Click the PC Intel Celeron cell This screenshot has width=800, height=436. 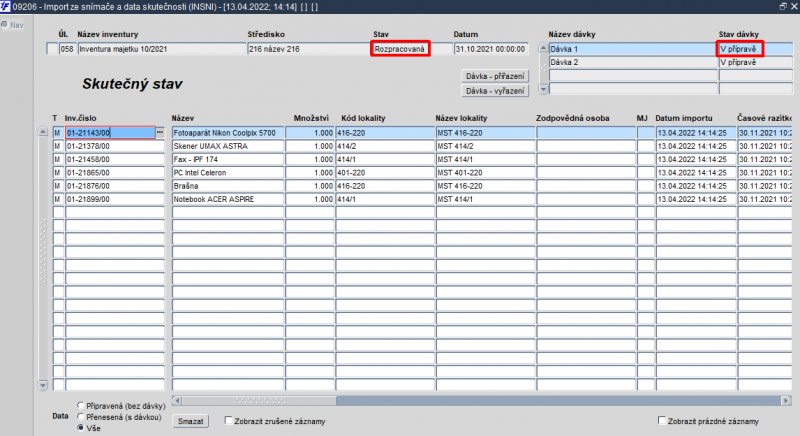228,172
